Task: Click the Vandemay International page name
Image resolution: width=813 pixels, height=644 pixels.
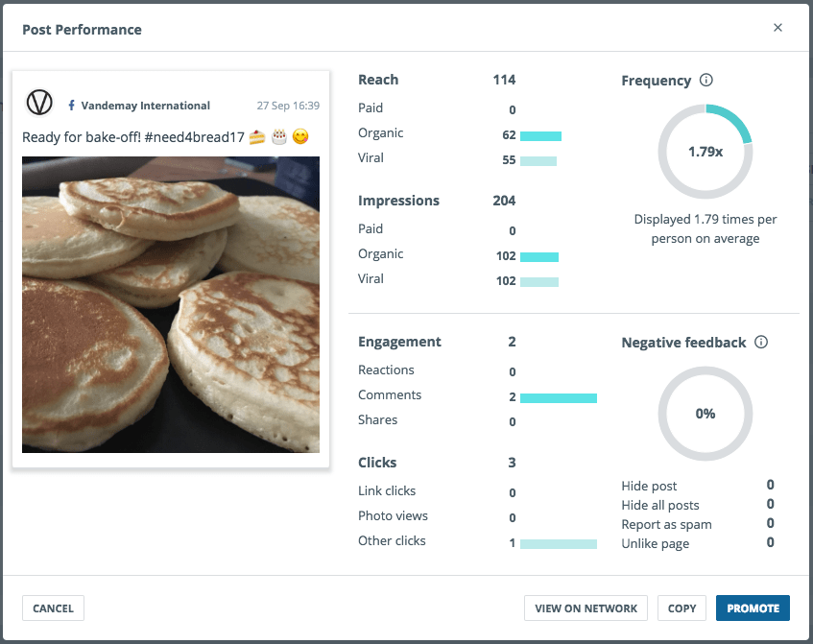Action: [x=146, y=106]
